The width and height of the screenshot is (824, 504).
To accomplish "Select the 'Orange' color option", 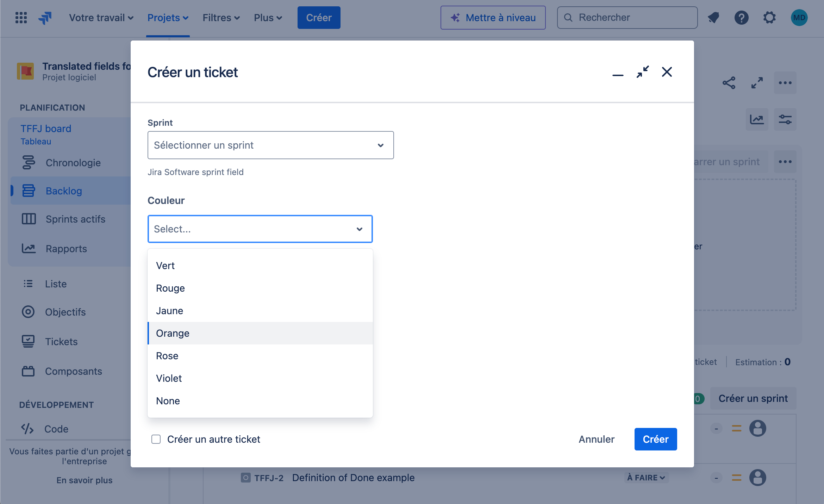I will [x=173, y=333].
